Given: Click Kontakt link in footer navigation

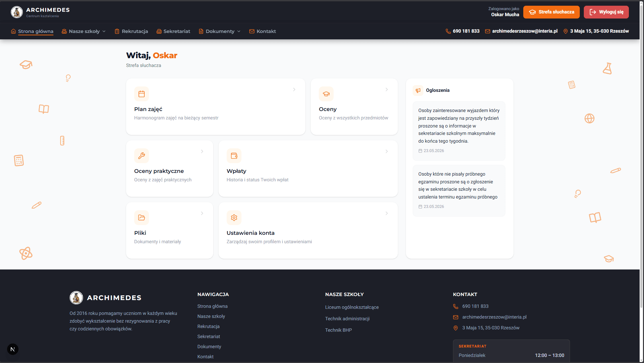Looking at the screenshot, I should click(x=205, y=357).
